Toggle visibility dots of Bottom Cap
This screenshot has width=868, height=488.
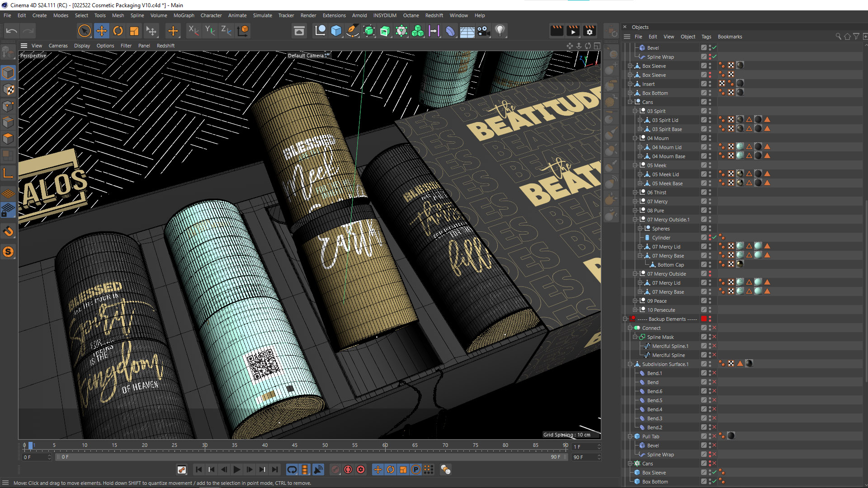coord(710,264)
